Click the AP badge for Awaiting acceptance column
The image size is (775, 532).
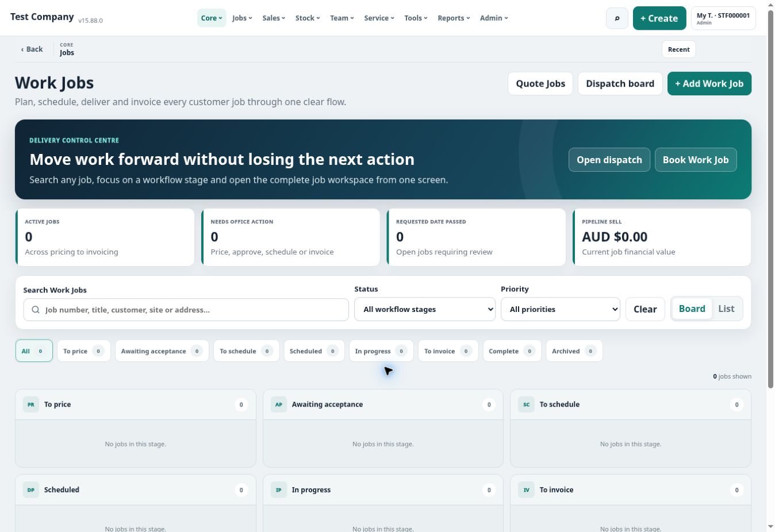pos(279,404)
